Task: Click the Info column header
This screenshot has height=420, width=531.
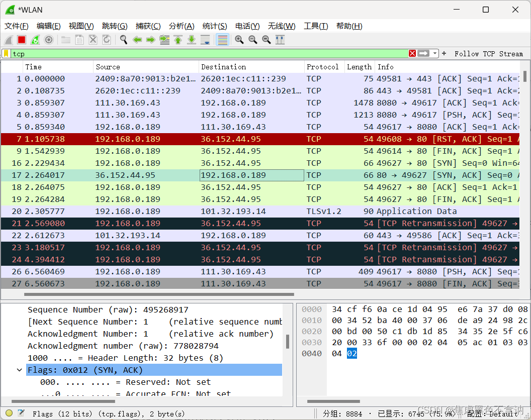Action: (x=447, y=67)
